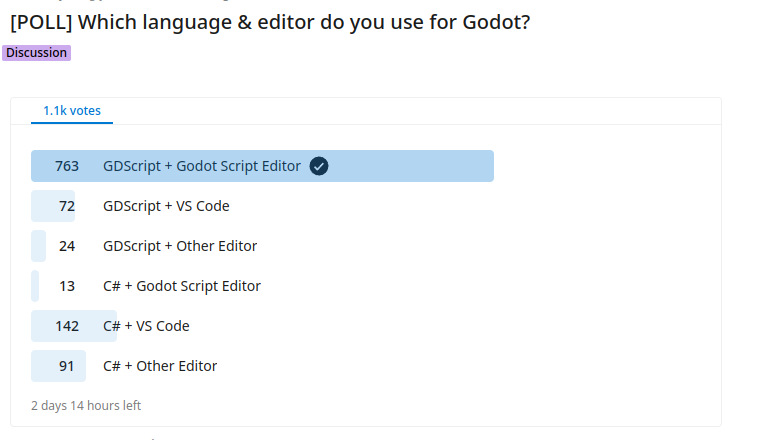The image size is (759, 440).
Task: Select the Discussion flair tag
Action: 36,53
